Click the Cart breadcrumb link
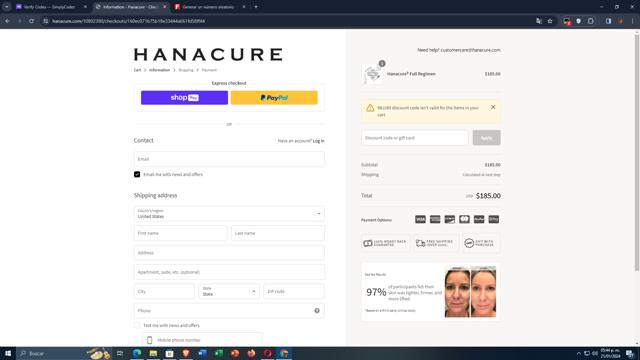Viewport: 640px width, 360px height. click(137, 70)
